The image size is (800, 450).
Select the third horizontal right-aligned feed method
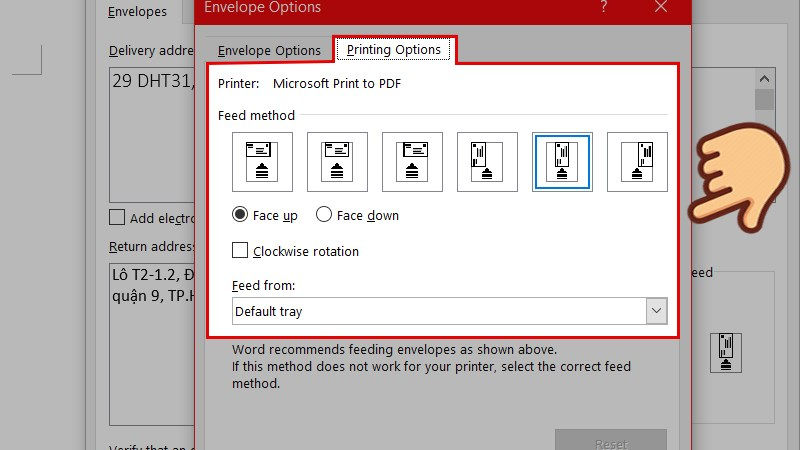point(412,162)
